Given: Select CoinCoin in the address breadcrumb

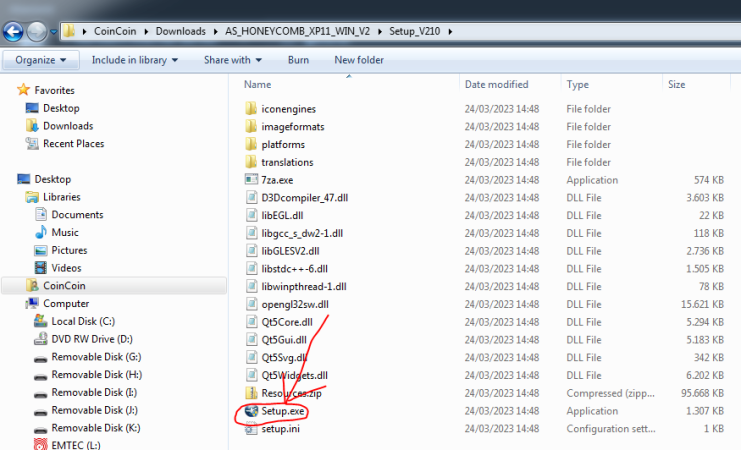Looking at the screenshot, I should click(115, 31).
